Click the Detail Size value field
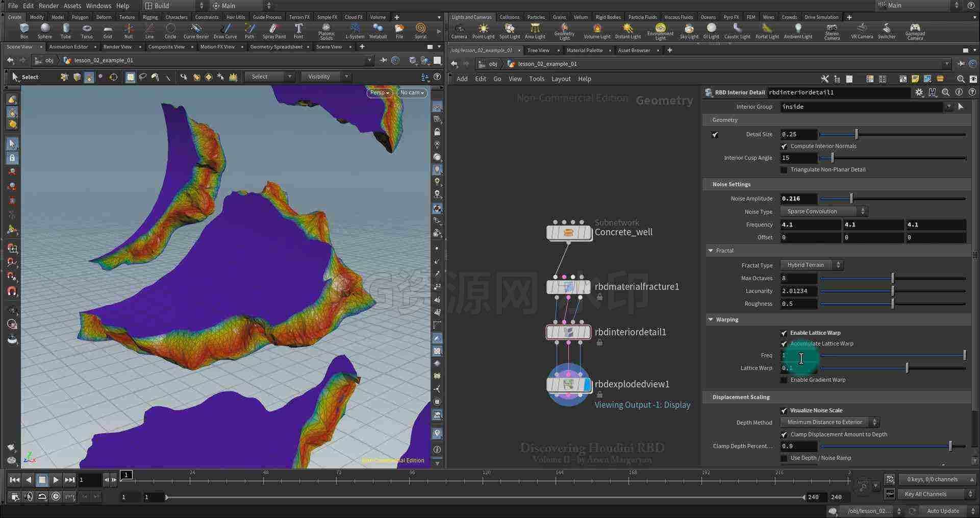 point(798,134)
